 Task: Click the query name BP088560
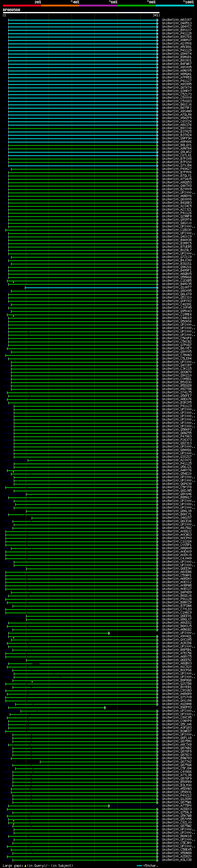(x=11, y=10)
